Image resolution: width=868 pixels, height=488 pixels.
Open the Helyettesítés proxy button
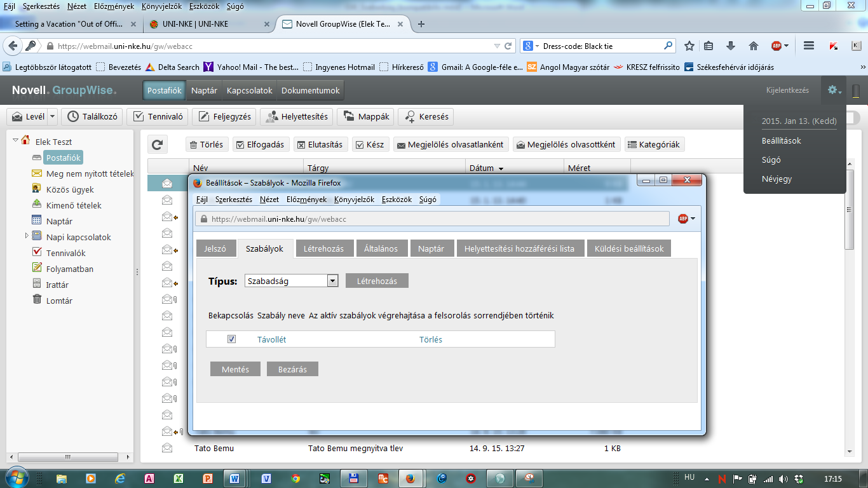click(x=297, y=117)
